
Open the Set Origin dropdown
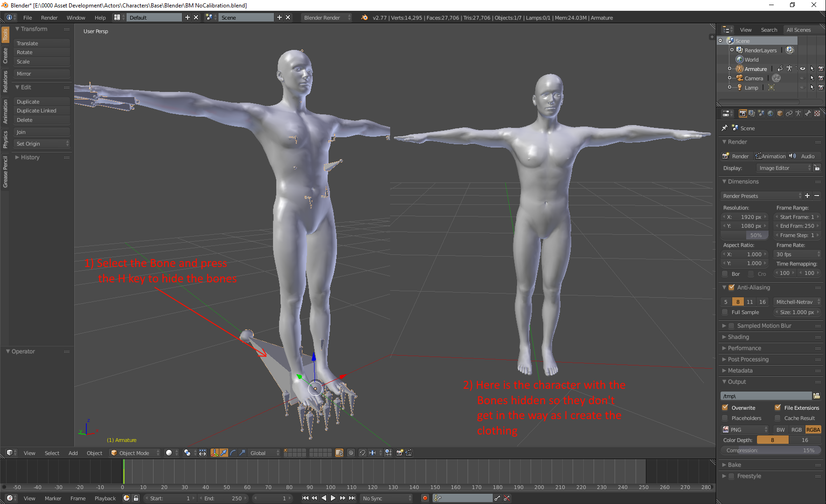(42, 143)
